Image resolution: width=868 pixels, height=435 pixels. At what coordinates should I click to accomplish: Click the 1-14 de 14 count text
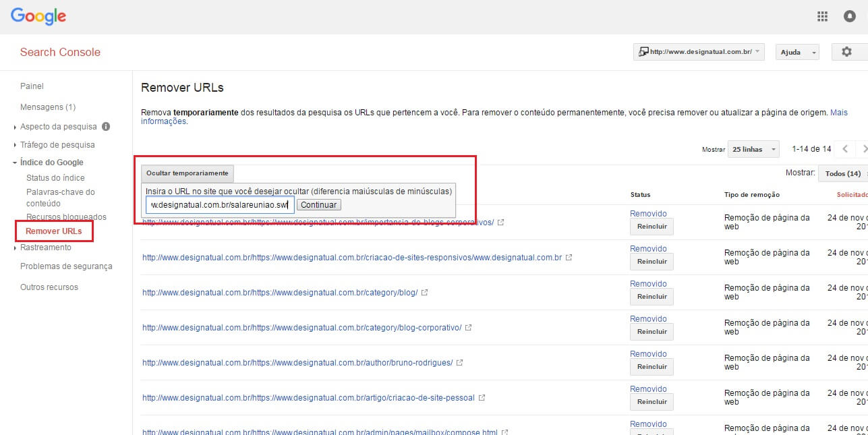click(811, 149)
